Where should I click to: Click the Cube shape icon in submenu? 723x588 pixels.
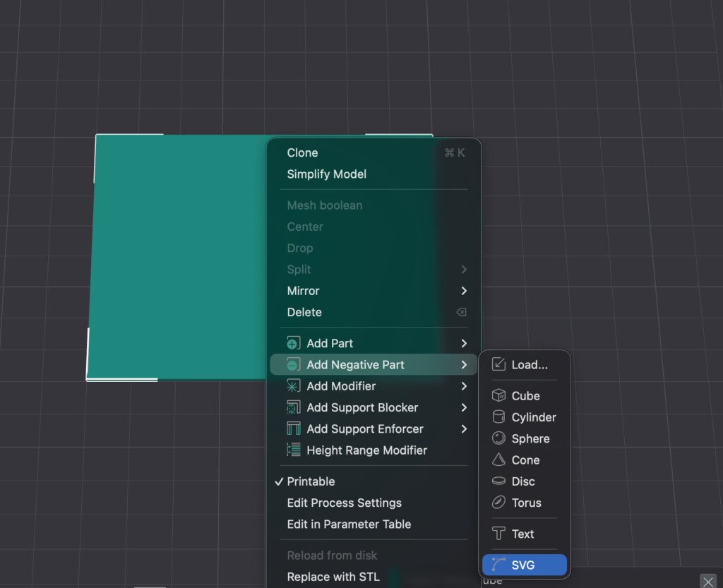[x=498, y=396]
